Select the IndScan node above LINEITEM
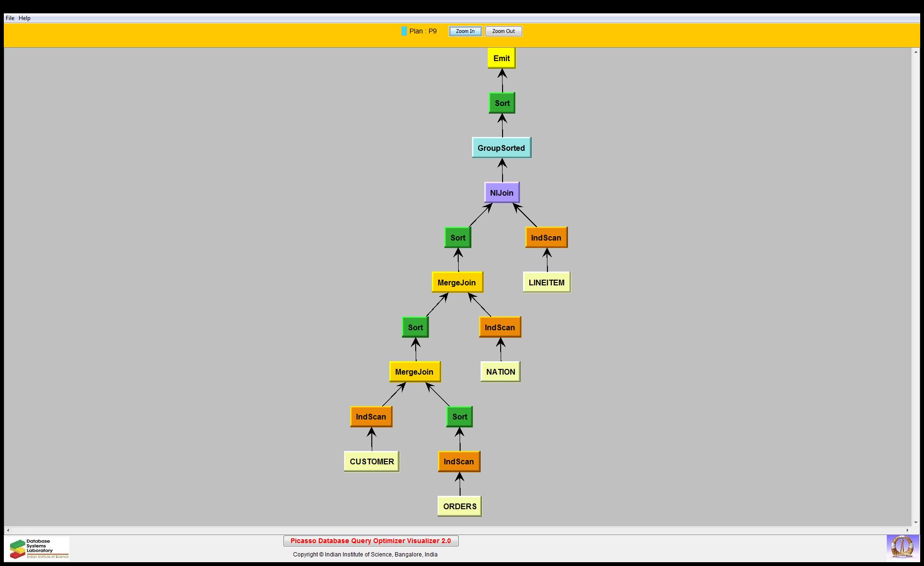 (546, 238)
